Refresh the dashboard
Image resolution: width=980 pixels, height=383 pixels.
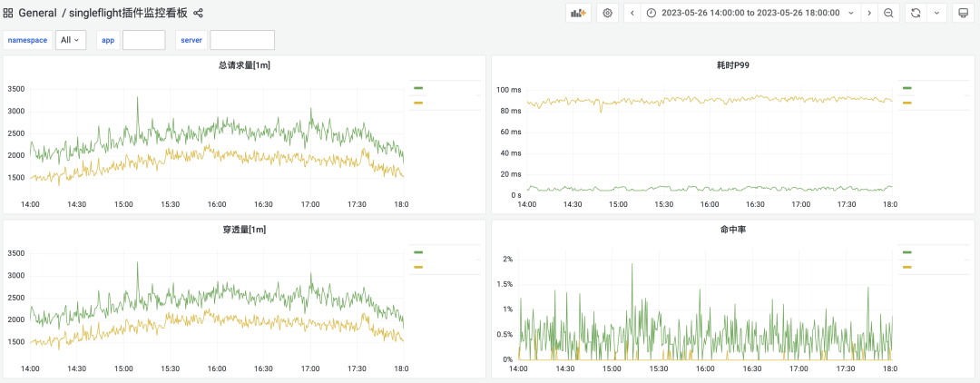click(916, 13)
